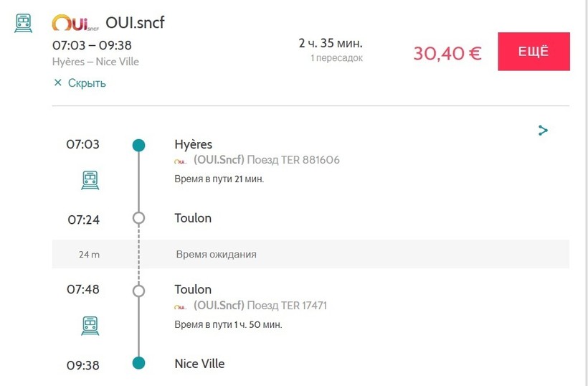Click the train icon under 07:48 departure

(x=90, y=325)
